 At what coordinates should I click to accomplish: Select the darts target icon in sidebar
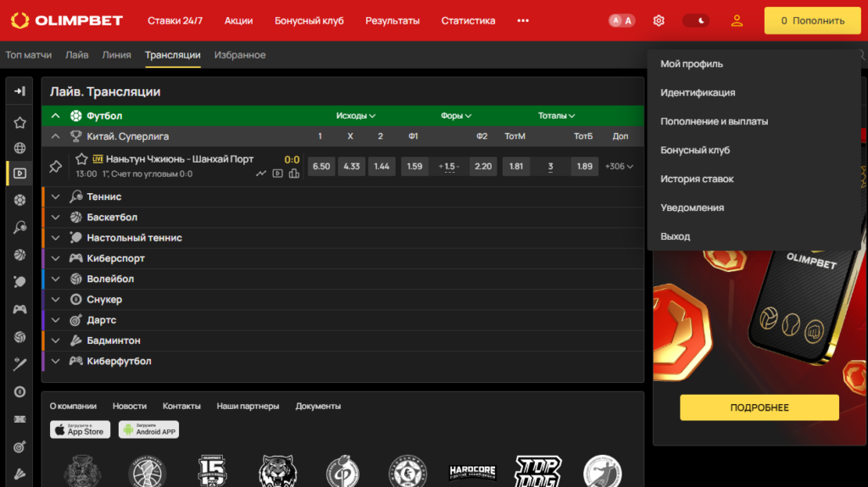(x=20, y=446)
